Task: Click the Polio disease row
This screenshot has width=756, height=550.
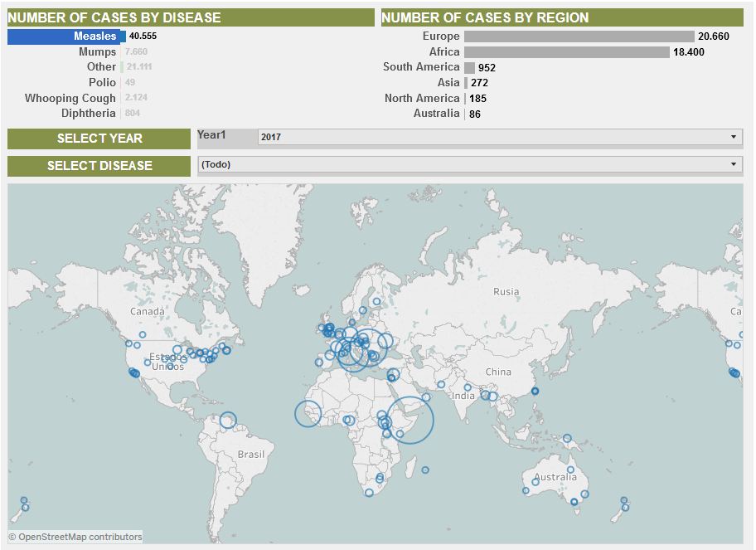Action: [103, 82]
